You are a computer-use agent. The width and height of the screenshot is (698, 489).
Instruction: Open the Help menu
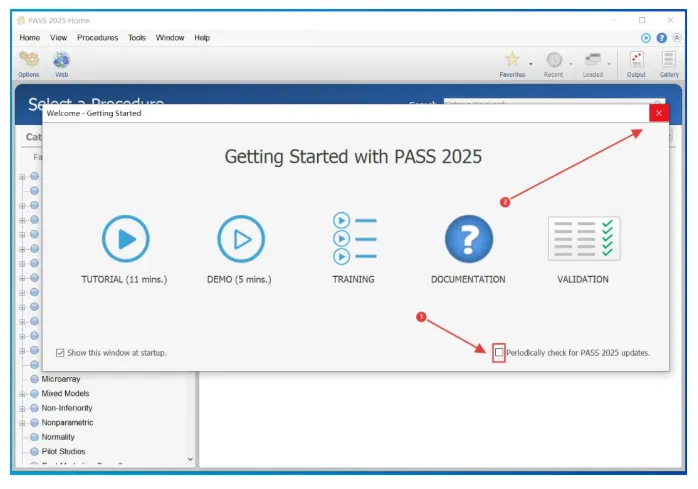click(202, 38)
